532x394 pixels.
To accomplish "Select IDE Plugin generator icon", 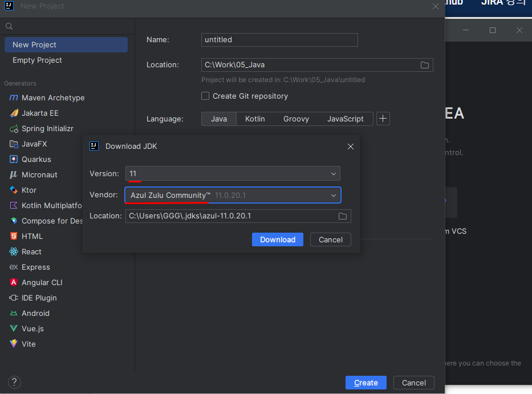I will 14,298.
